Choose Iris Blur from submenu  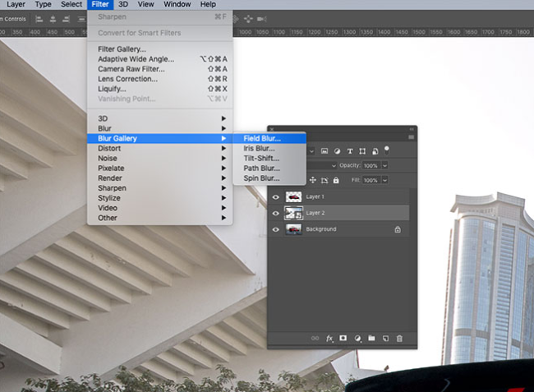tap(269, 148)
